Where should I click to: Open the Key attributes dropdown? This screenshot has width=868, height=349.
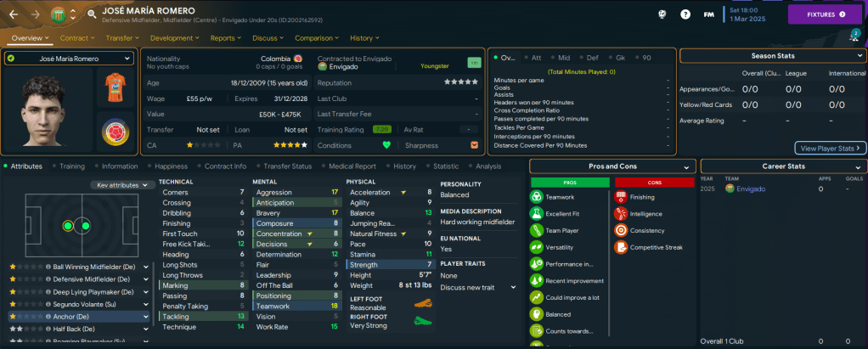click(123, 184)
